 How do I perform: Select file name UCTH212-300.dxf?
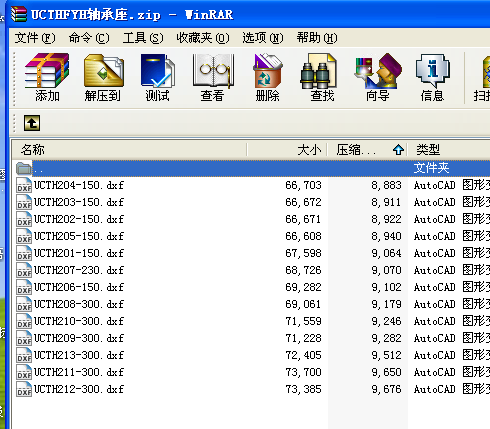point(79,389)
